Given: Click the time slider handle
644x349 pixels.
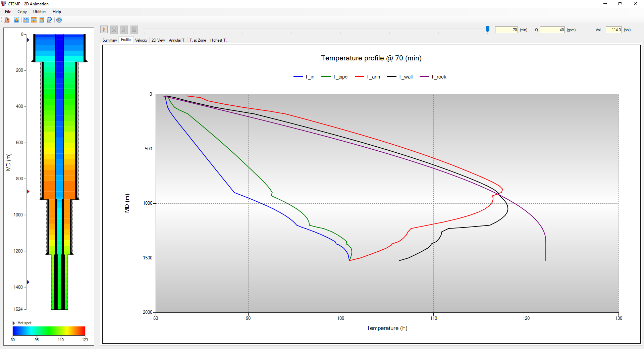Looking at the screenshot, I should [487, 29].
